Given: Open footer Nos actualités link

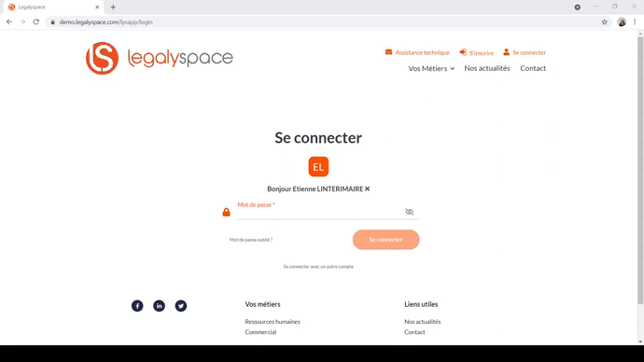Looking at the screenshot, I should [422, 322].
